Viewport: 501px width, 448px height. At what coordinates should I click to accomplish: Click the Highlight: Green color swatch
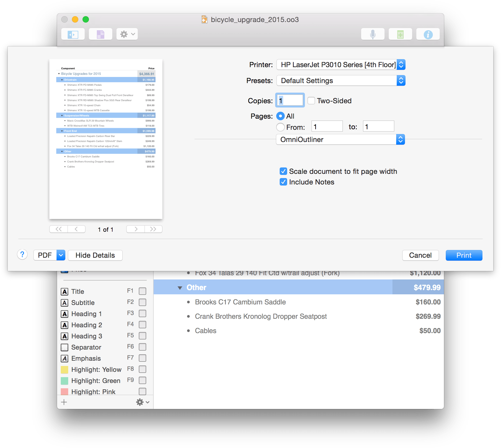coord(64,381)
